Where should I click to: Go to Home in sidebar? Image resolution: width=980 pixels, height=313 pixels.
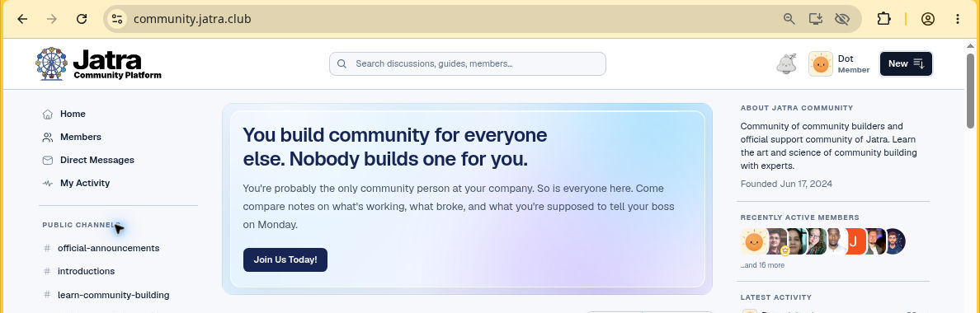point(73,114)
